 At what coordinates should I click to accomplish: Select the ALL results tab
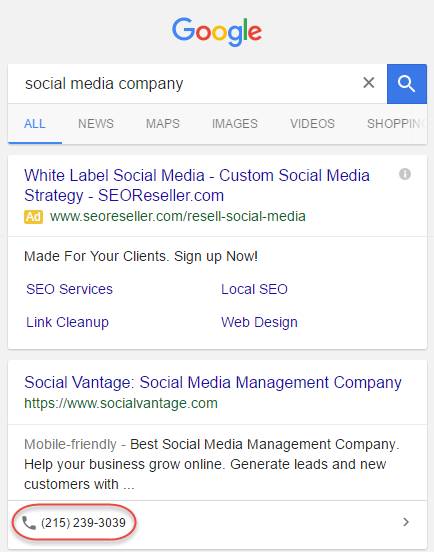[x=34, y=124]
